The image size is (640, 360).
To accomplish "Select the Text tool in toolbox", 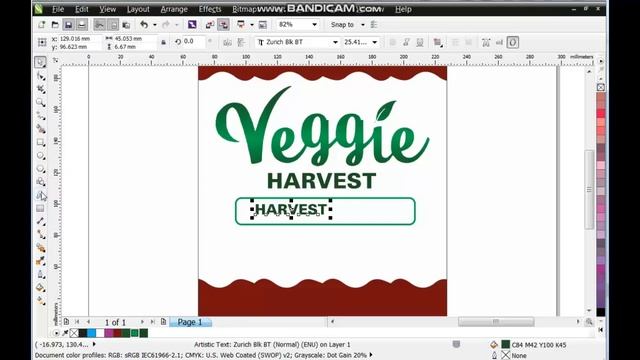I will point(40,195).
